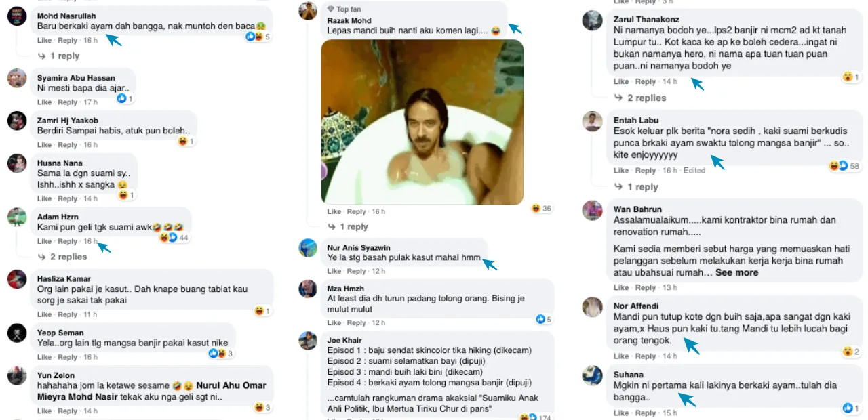Like Syamira Abu Hassan's comment

point(44,102)
